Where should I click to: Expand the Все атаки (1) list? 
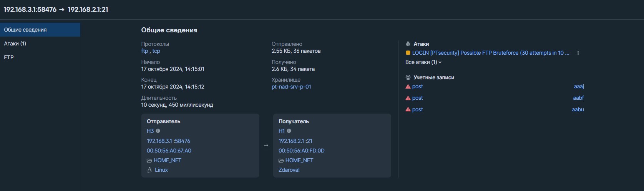point(423,62)
